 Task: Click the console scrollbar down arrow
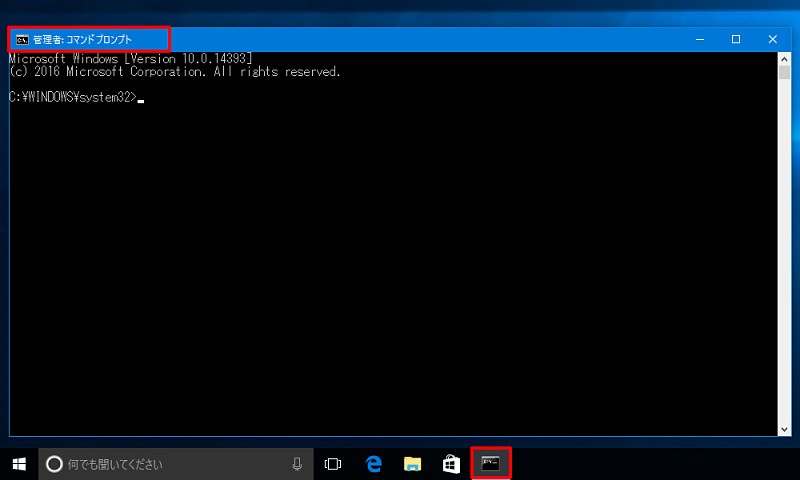(x=784, y=430)
